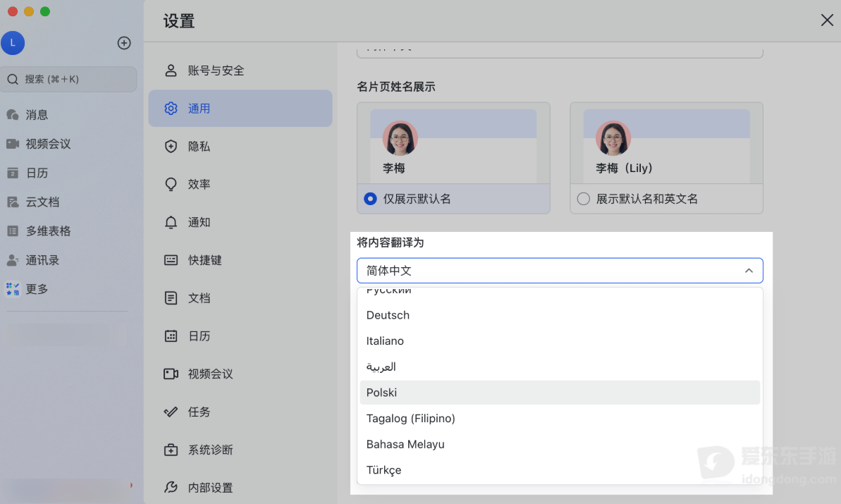Click 通讯录 label in left navigation
The width and height of the screenshot is (841, 504).
click(42, 260)
